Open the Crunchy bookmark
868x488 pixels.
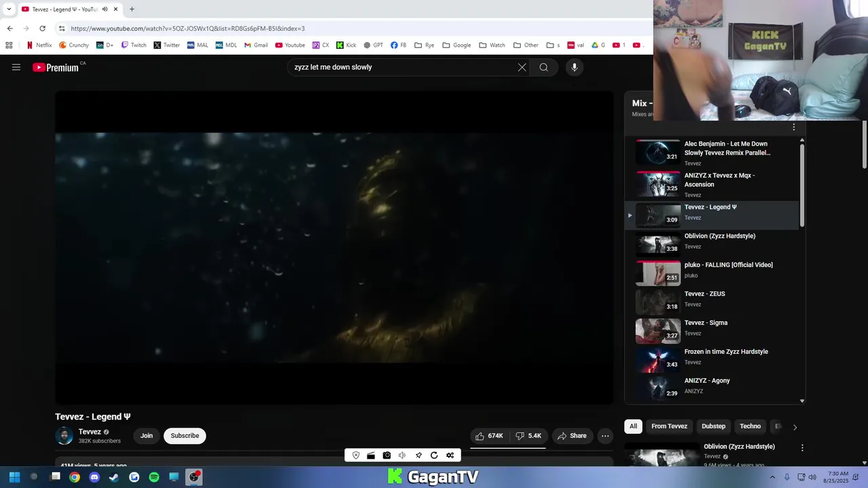coord(74,45)
